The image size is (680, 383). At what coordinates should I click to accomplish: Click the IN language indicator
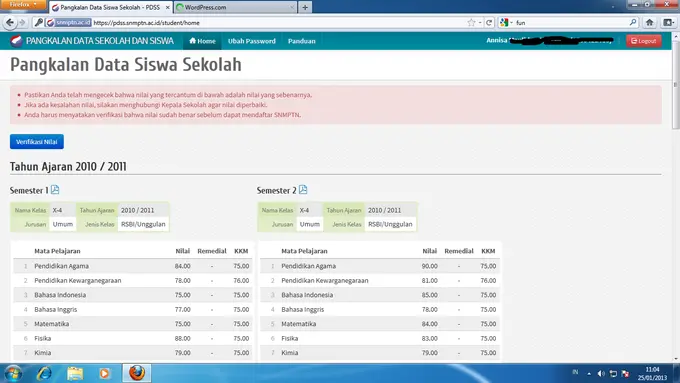pos(575,372)
